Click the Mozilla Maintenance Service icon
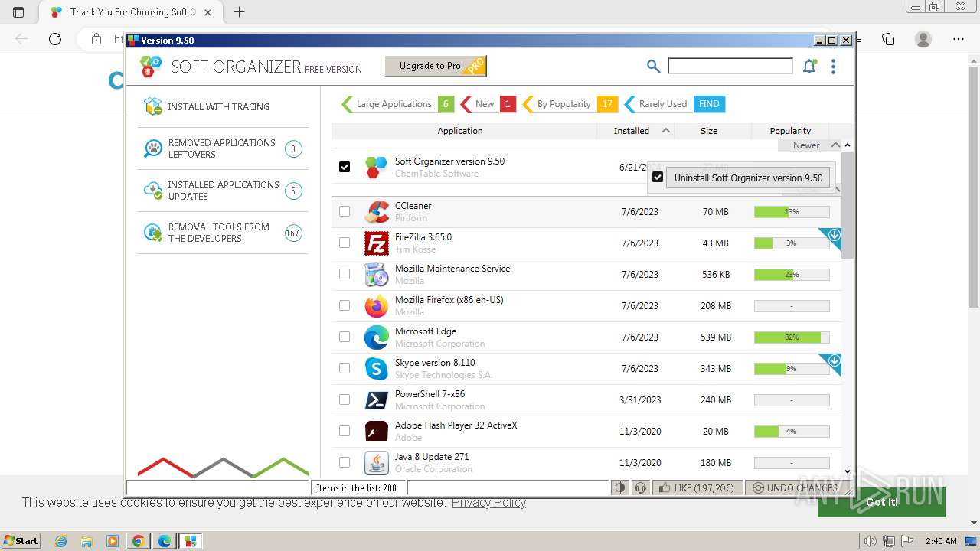The width and height of the screenshot is (980, 551). pyautogui.click(x=377, y=274)
